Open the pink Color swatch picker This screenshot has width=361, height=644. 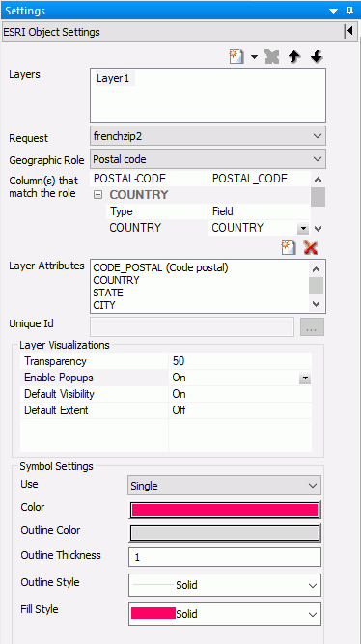pos(225,510)
